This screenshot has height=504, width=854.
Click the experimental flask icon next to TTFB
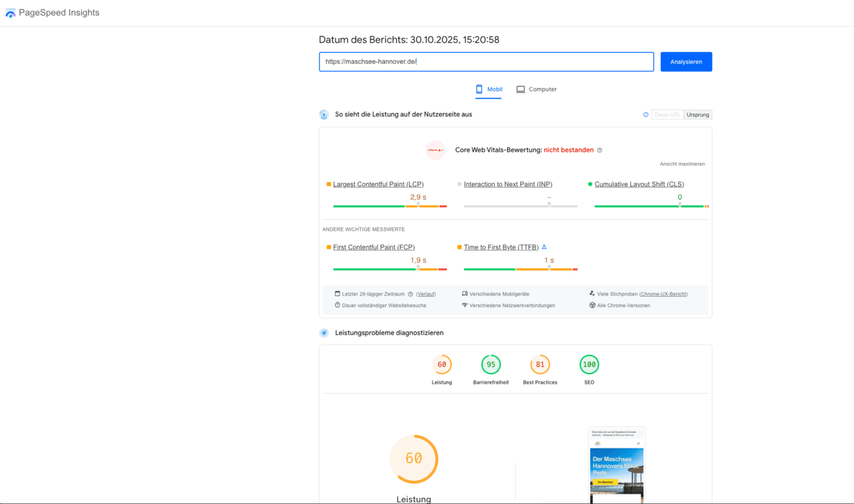click(544, 247)
